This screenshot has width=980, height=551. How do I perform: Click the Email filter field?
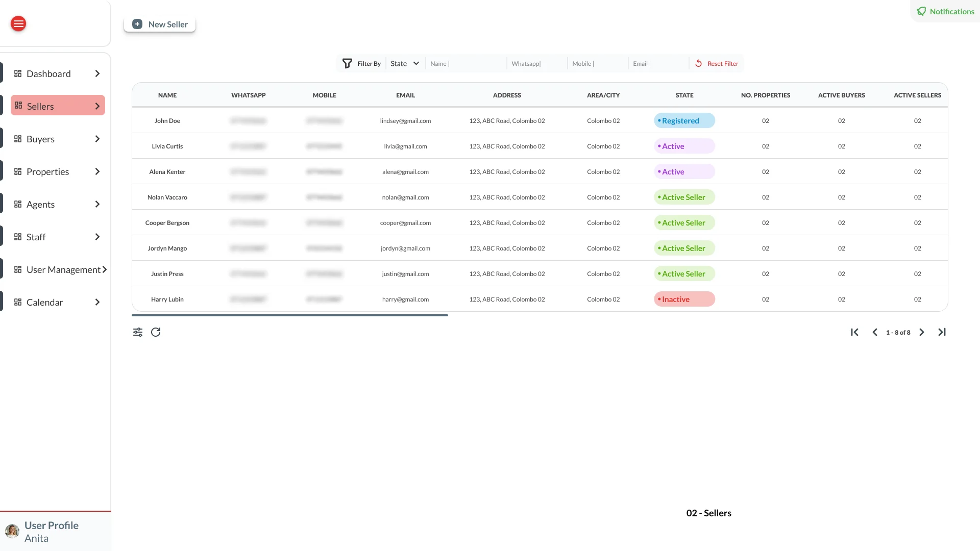[x=658, y=63]
